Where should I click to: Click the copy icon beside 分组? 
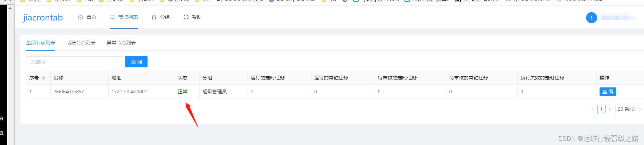pos(154,17)
